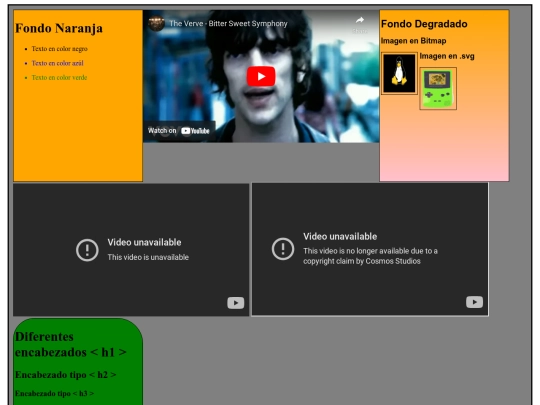Viewport: 540px width, 405px height.
Task: Click warning icon beside copyright claim message
Action: pyautogui.click(x=283, y=249)
